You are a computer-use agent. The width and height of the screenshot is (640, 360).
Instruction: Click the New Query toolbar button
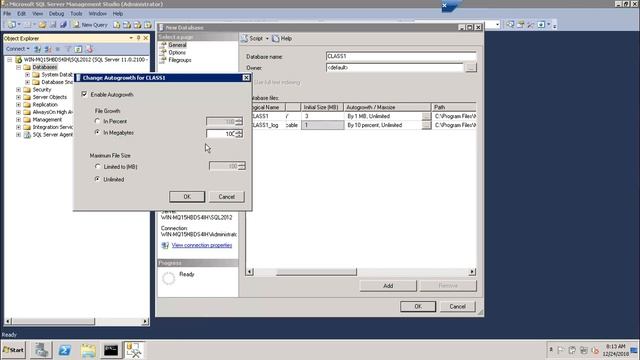pos(90,25)
